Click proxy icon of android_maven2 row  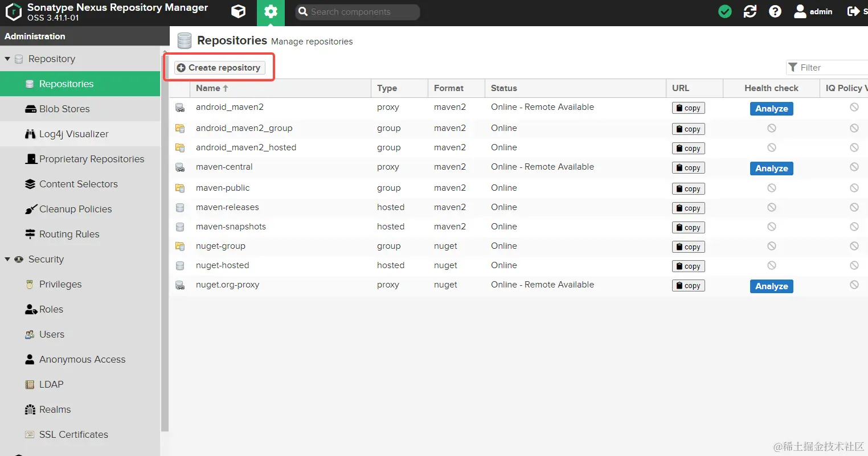180,108
